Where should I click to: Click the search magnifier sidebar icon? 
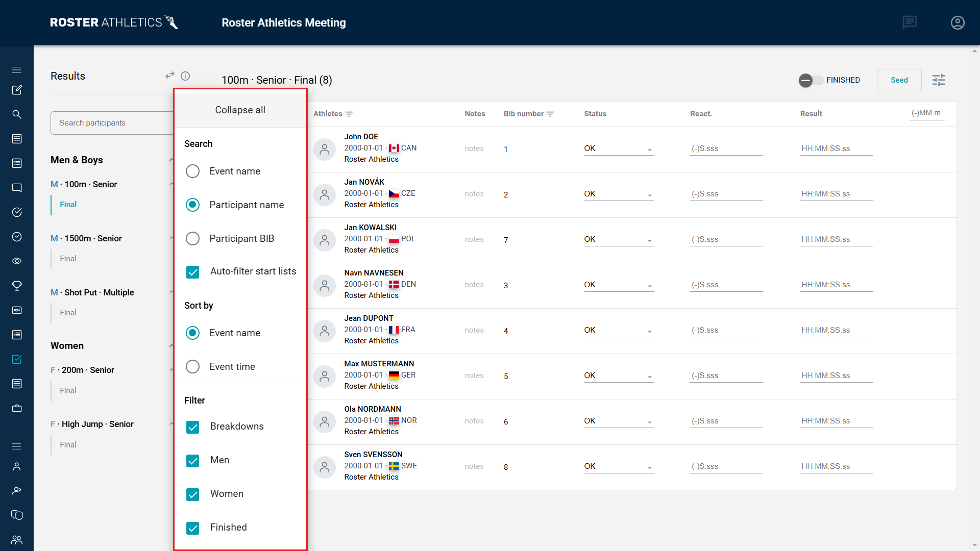click(x=17, y=114)
